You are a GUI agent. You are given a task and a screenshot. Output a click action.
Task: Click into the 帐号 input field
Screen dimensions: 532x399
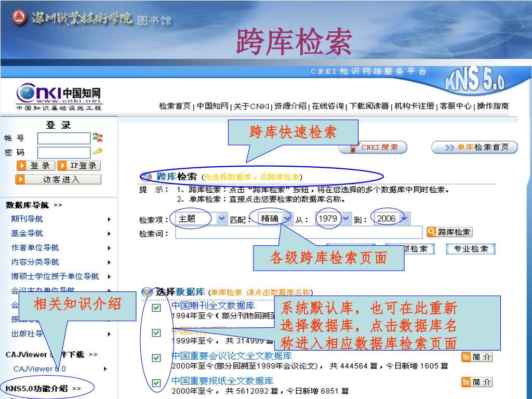click(x=64, y=138)
